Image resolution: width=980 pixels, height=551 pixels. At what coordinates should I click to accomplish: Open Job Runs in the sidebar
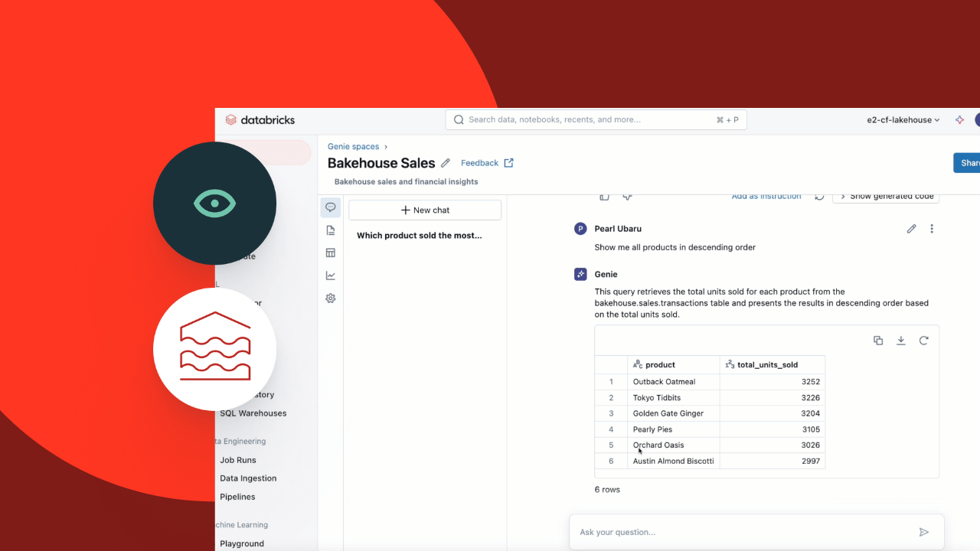pos(238,460)
